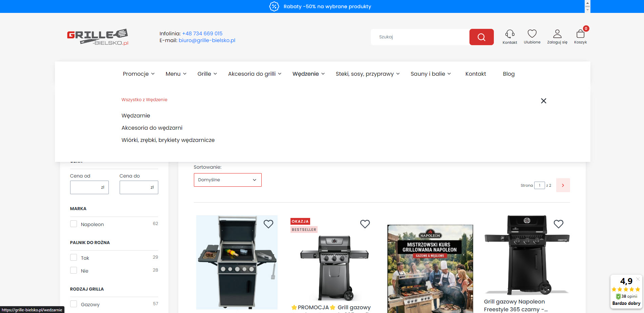Close the Wędzenie menu with the X icon

click(x=544, y=101)
